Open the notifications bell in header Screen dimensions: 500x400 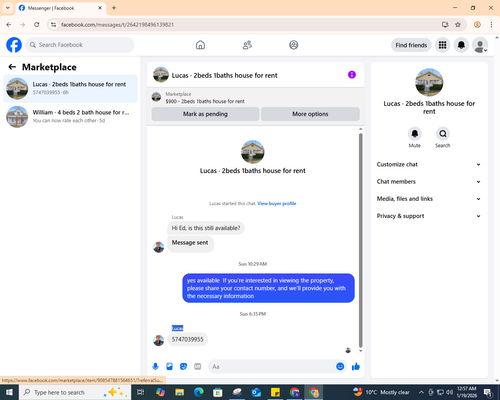(461, 45)
